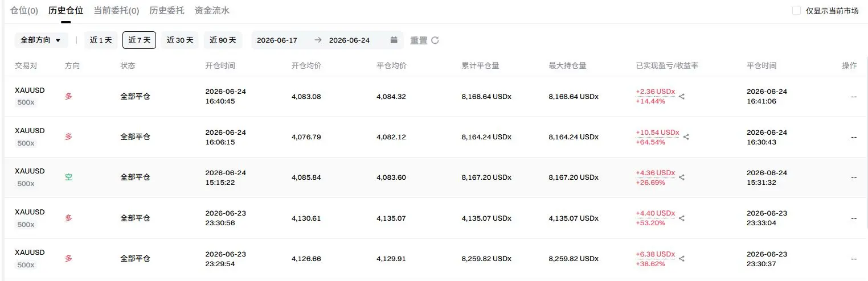Click the +38.62% return rate
Viewport: 868px width, 281px height.
pyautogui.click(x=650, y=264)
